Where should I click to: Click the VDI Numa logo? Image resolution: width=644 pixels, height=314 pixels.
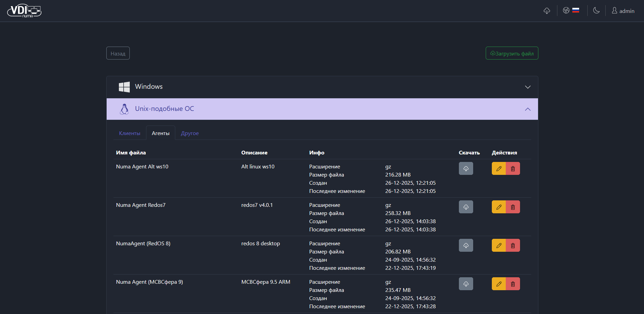(x=24, y=11)
